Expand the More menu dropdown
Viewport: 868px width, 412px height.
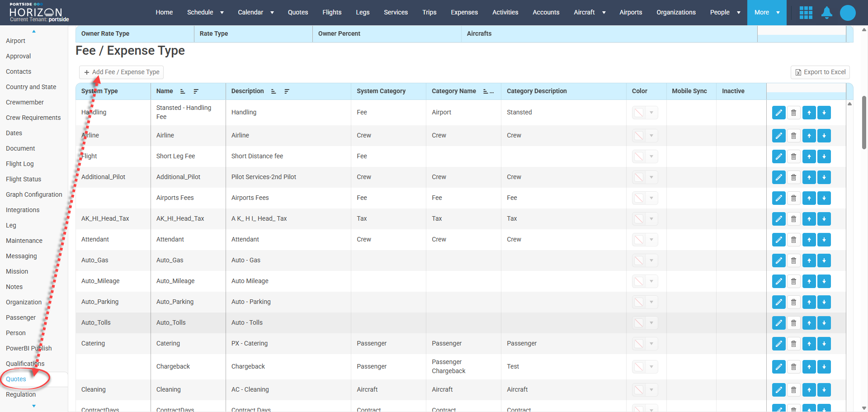coord(767,13)
